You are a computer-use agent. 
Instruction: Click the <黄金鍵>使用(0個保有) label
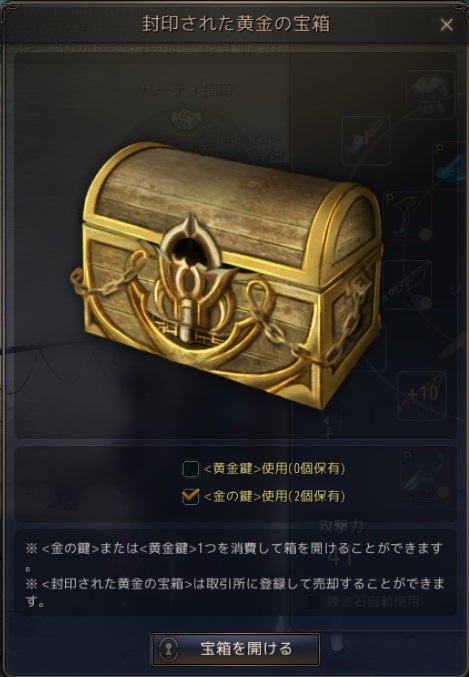coord(274,468)
